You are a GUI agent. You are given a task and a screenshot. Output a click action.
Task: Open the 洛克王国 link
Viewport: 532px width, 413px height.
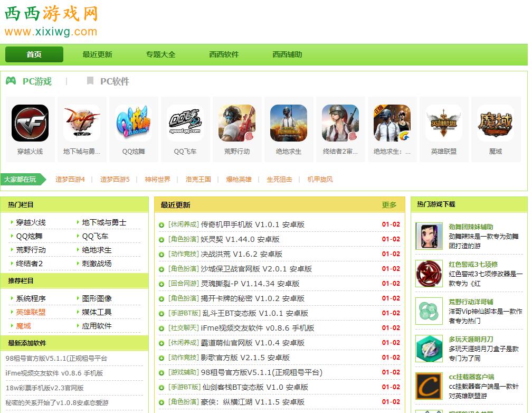(198, 180)
